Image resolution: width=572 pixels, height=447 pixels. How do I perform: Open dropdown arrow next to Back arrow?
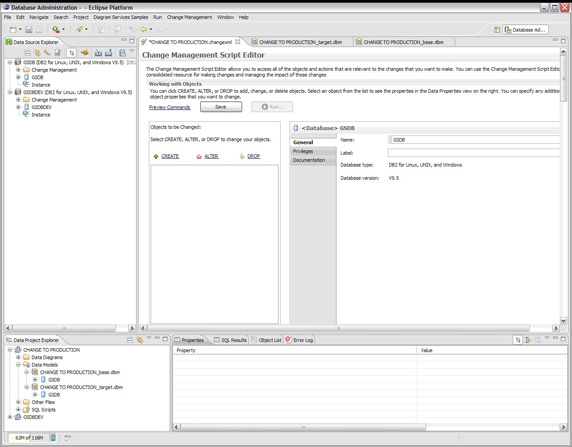[x=151, y=30]
